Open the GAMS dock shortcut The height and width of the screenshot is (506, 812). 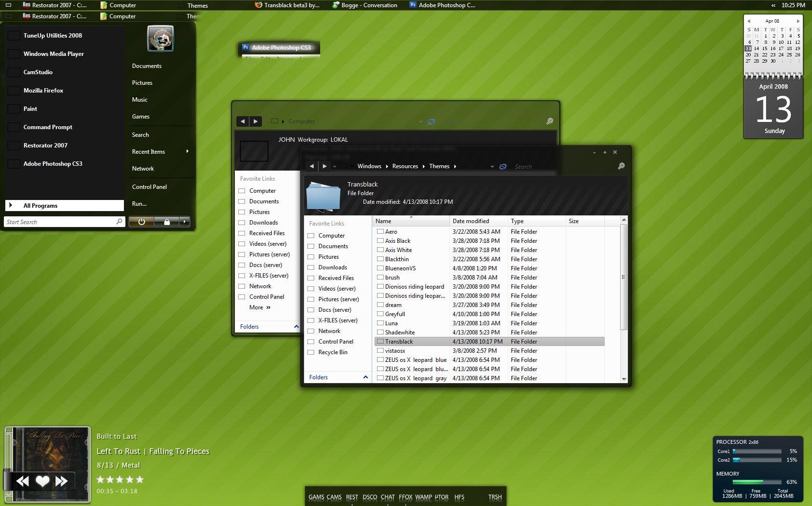tap(316, 497)
